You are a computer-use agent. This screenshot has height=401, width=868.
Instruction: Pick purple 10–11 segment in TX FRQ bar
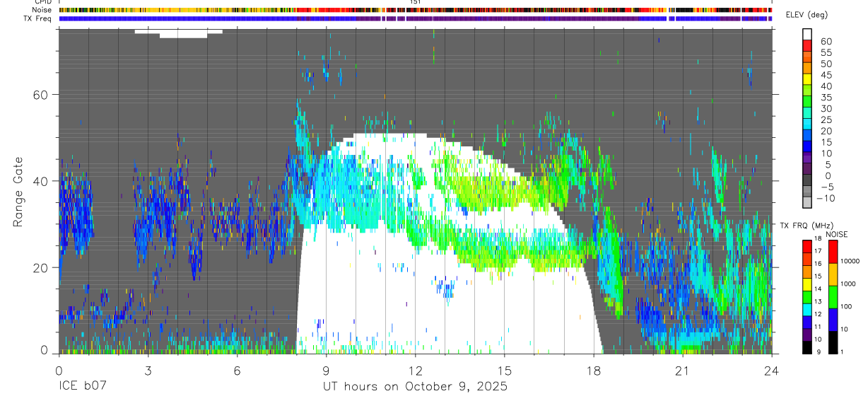[807, 335]
